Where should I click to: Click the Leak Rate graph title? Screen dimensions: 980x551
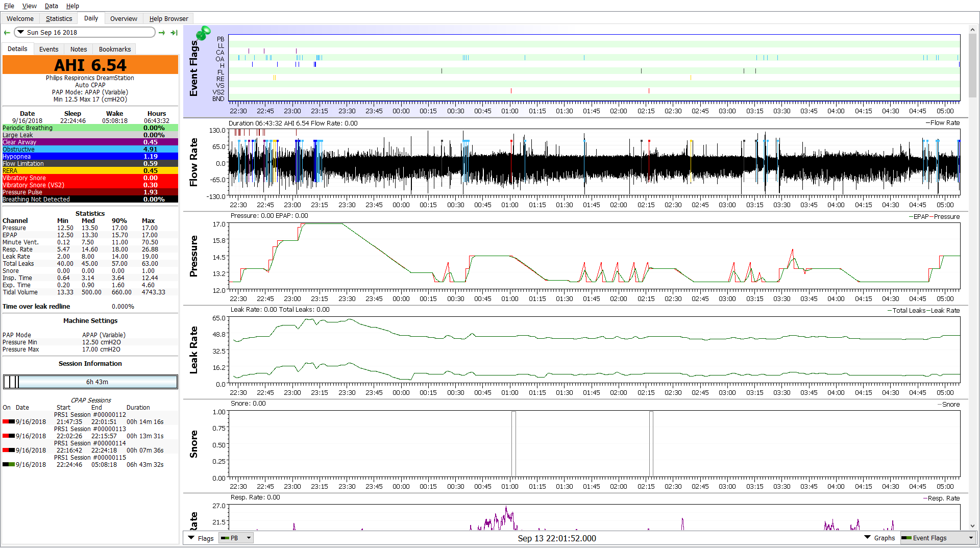(x=193, y=350)
